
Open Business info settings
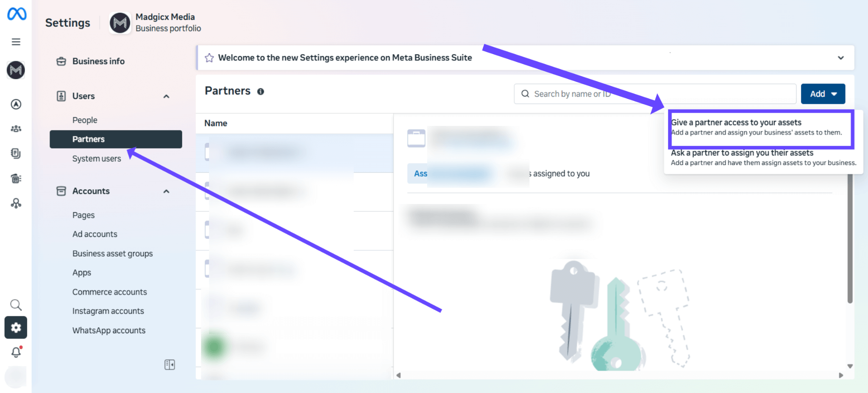coord(98,61)
